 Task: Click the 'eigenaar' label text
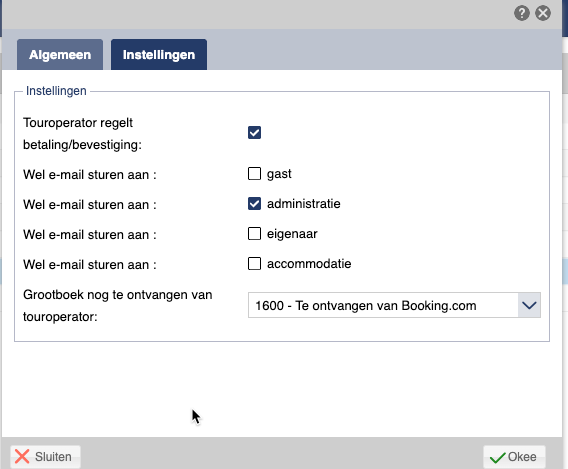[292, 234]
